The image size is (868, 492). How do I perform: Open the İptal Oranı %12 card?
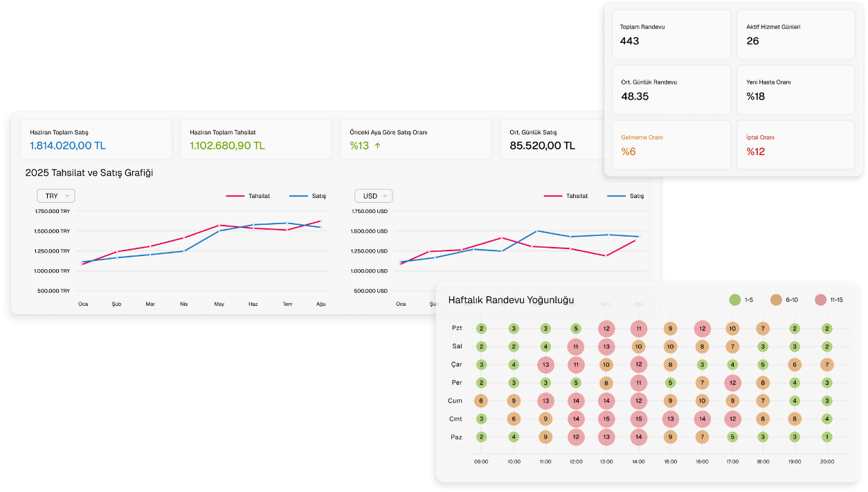click(x=795, y=145)
